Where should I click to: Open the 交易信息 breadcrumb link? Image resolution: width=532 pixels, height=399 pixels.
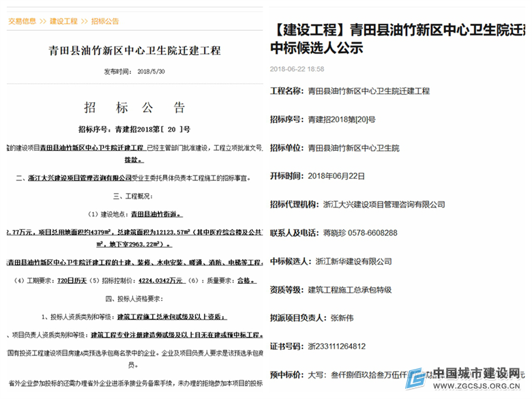tap(23, 21)
